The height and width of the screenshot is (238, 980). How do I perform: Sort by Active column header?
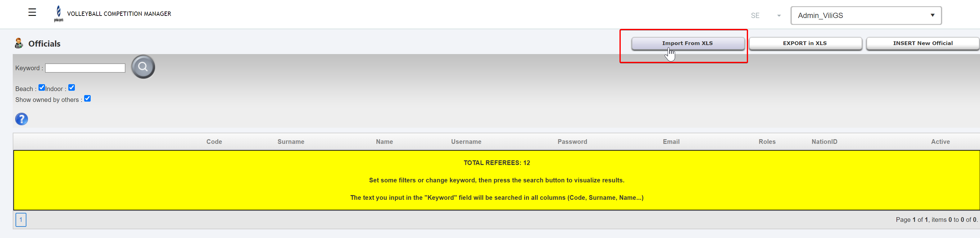[x=941, y=142]
